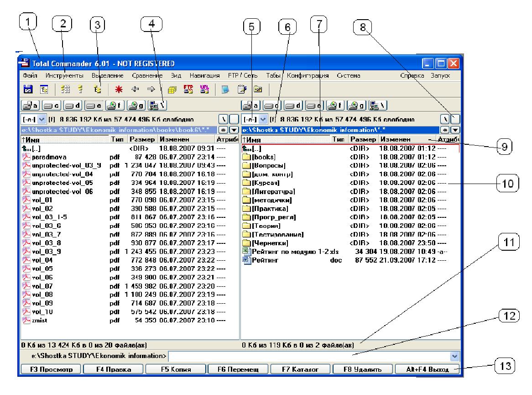Select CD drive f in left drive bar
This screenshot has width=532, height=395.
point(115,105)
